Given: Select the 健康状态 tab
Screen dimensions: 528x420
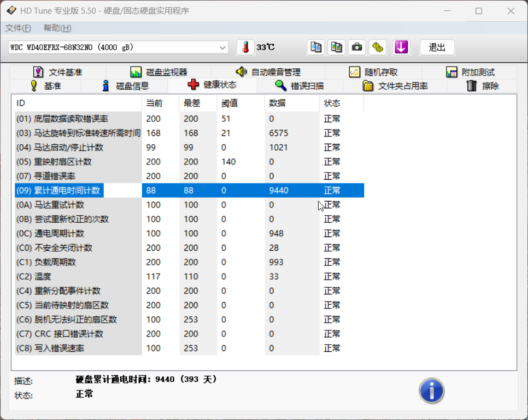Looking at the screenshot, I should 212,85.
